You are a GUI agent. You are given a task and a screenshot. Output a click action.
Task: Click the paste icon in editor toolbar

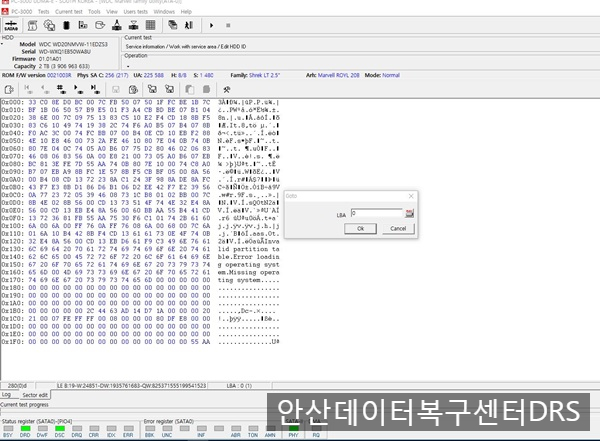pos(206,90)
